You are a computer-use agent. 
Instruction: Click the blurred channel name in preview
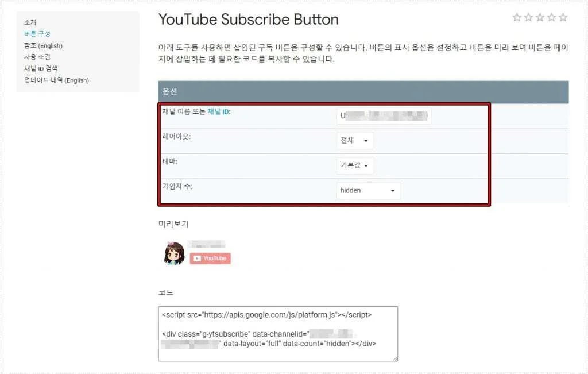click(207, 245)
